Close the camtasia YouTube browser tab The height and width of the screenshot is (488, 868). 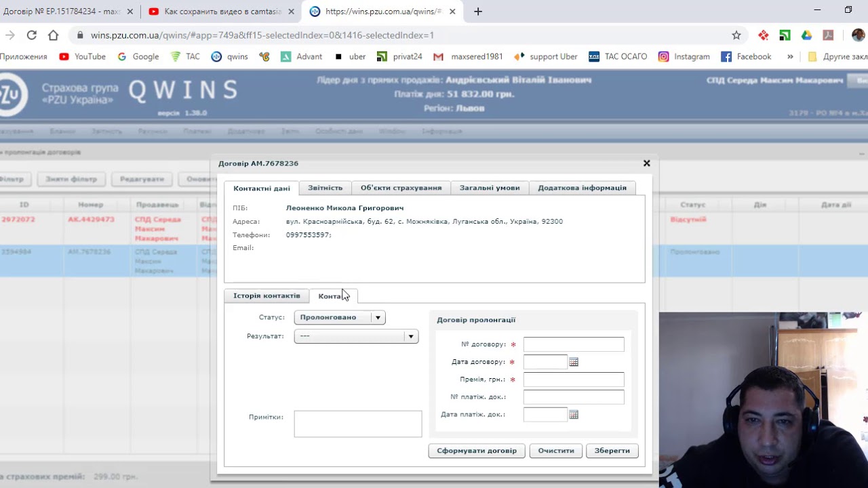(x=291, y=12)
